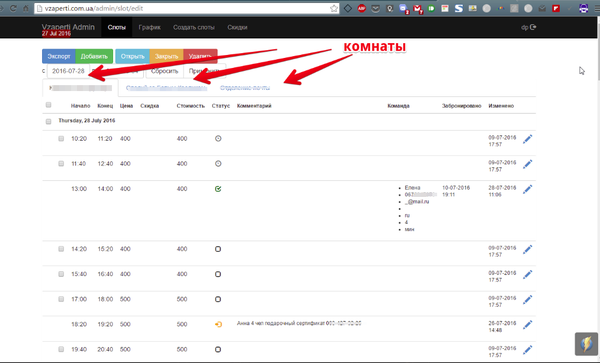
Task: Select the 19:40 slot checkbox
Action: coord(61,349)
